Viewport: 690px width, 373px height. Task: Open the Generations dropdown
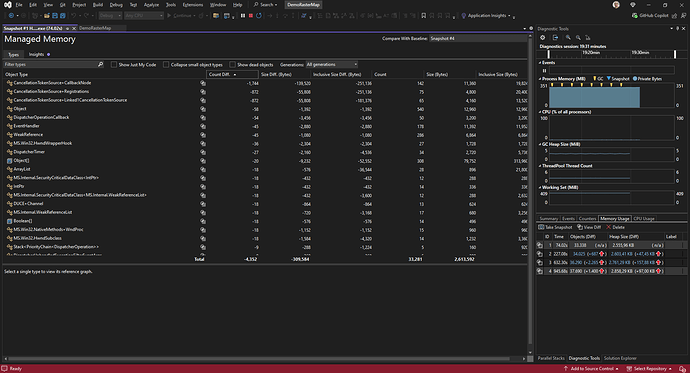click(x=332, y=65)
